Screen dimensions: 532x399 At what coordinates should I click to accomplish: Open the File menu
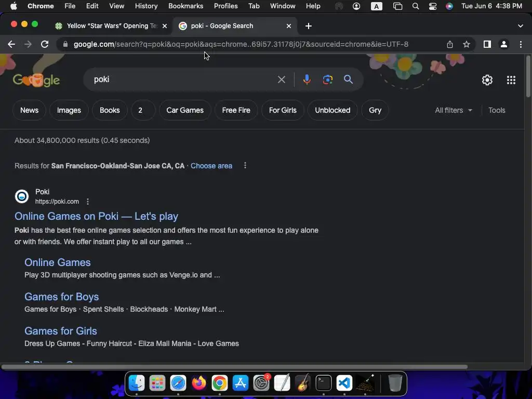point(70,6)
